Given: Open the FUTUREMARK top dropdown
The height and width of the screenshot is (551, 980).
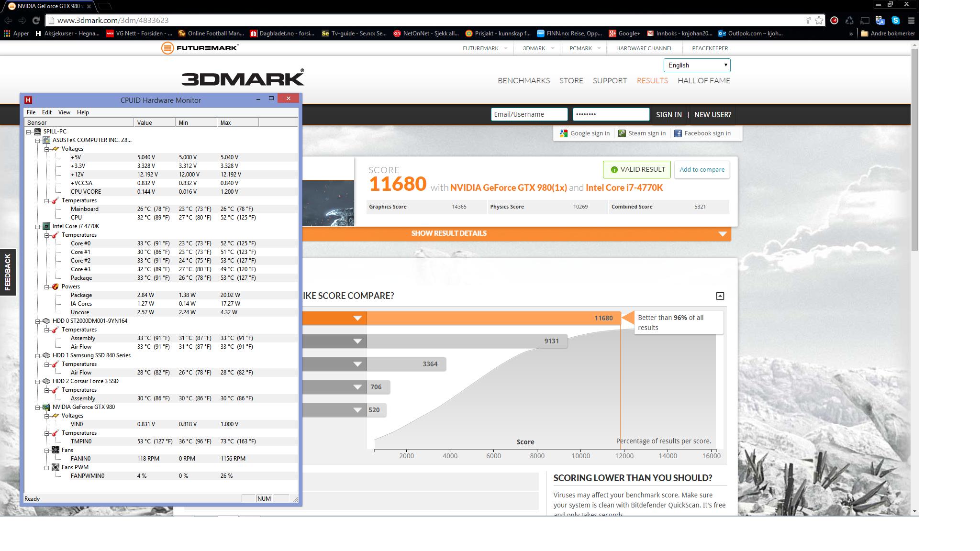Looking at the screenshot, I should [x=485, y=48].
